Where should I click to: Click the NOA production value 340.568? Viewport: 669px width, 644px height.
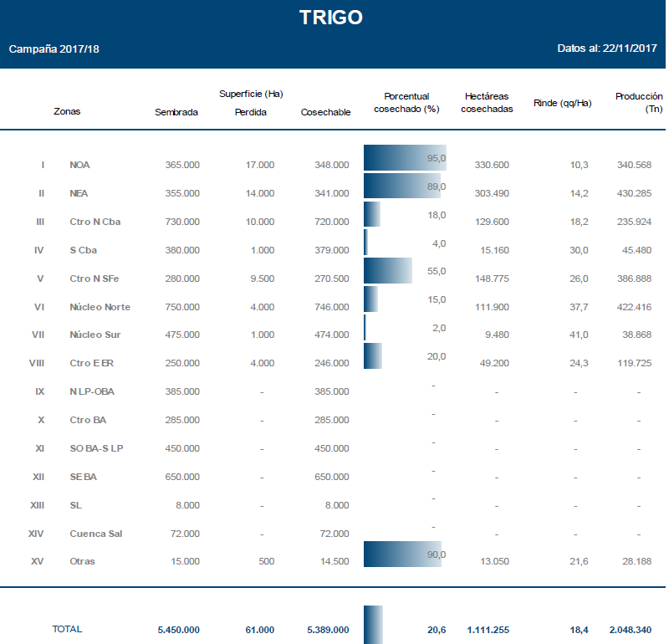click(x=634, y=166)
